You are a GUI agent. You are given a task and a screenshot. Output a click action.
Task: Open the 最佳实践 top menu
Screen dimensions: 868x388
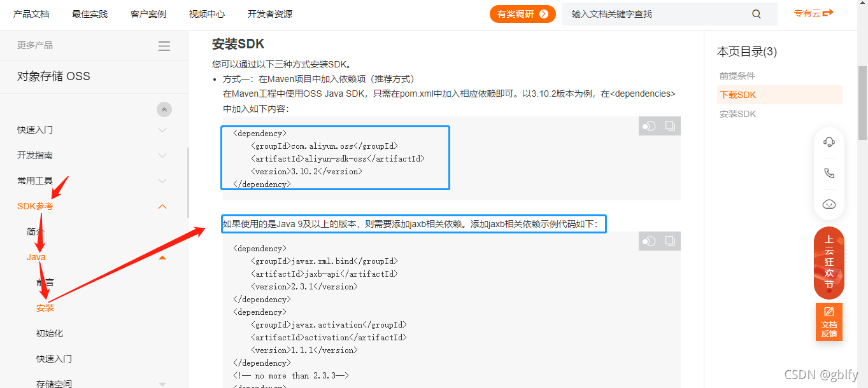click(90, 14)
